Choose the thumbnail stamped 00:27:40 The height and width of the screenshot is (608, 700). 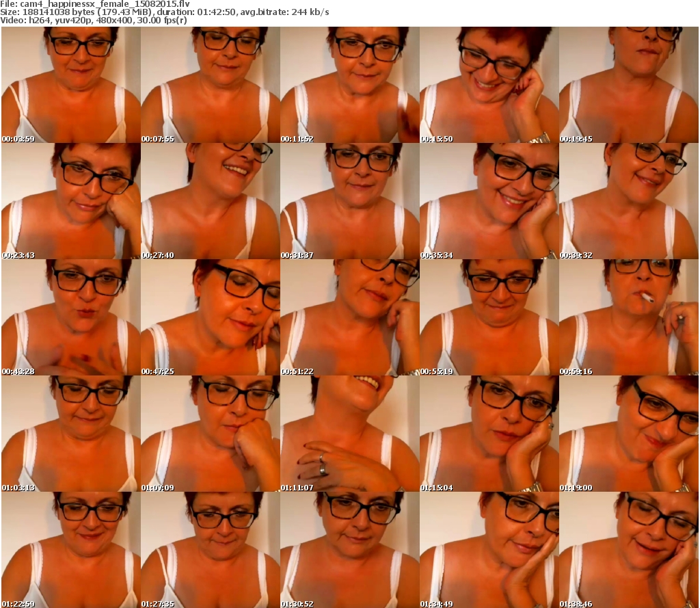point(211,201)
